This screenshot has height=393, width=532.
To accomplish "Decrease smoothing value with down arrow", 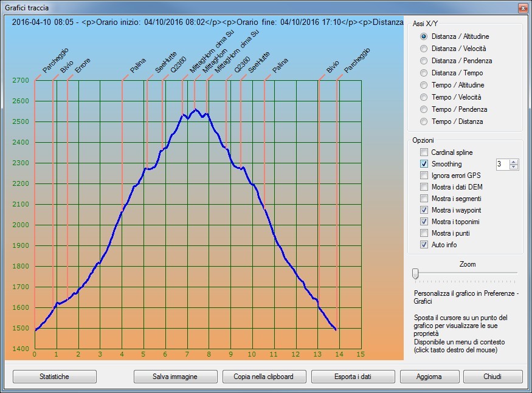I will tap(514, 167).
